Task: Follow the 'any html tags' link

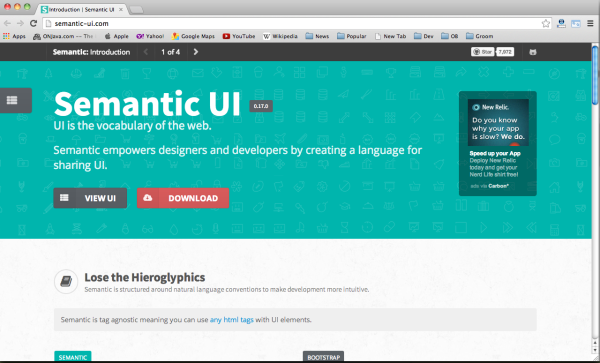Action: [x=232, y=319]
